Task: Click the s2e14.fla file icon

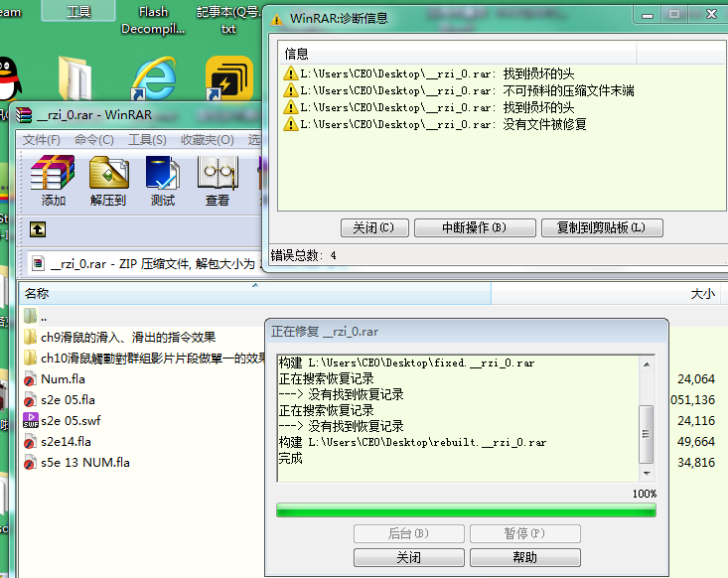Action: 30,442
